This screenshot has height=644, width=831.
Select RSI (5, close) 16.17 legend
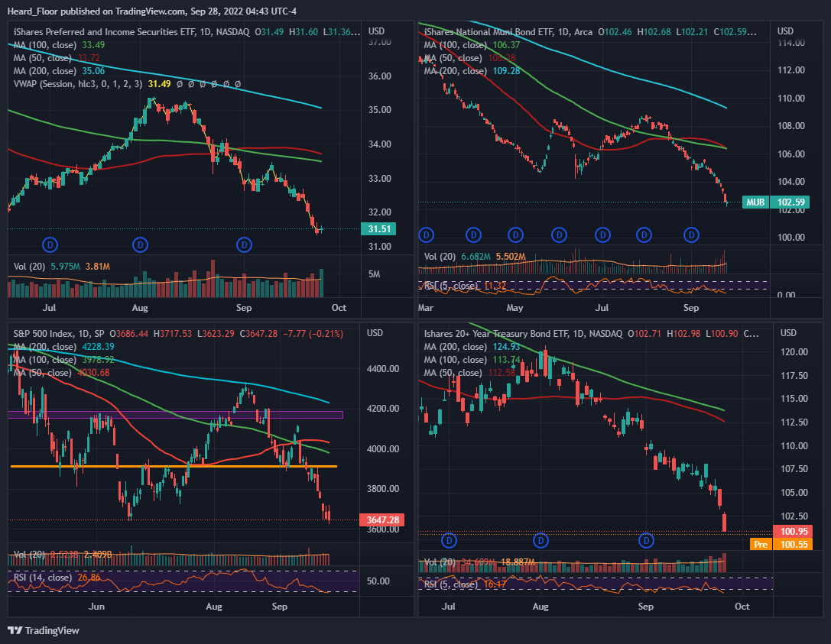click(x=465, y=584)
